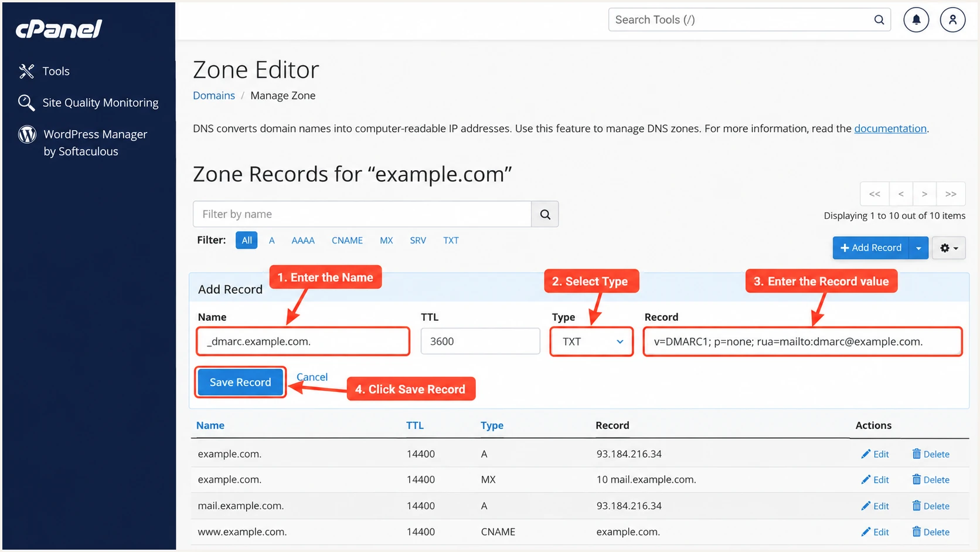Edit the example.com A record
This screenshot has height=552, width=980.
(875, 454)
